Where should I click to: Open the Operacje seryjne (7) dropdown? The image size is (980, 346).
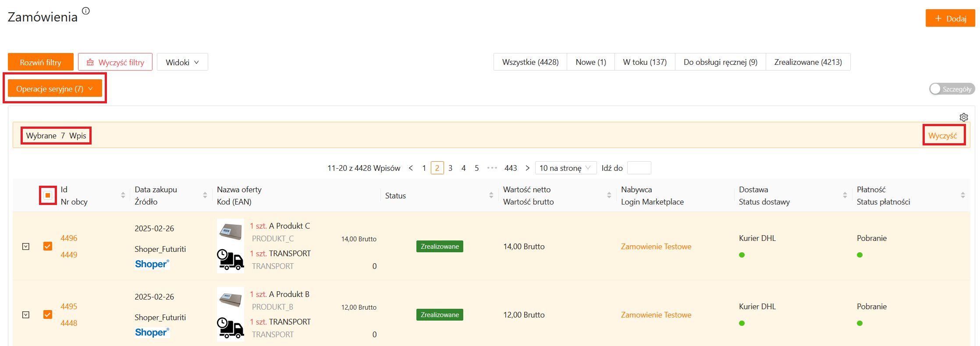click(x=55, y=89)
